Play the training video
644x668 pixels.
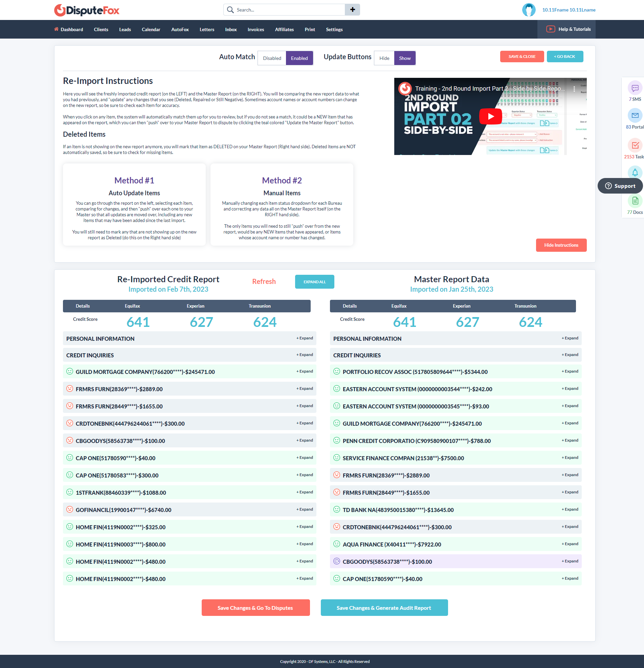pyautogui.click(x=490, y=116)
